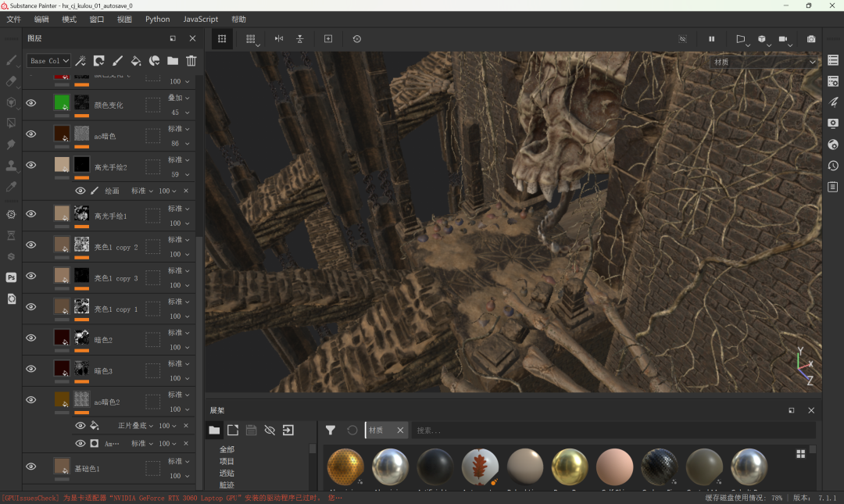Open the Python menu
844x504 pixels.
pyautogui.click(x=157, y=20)
